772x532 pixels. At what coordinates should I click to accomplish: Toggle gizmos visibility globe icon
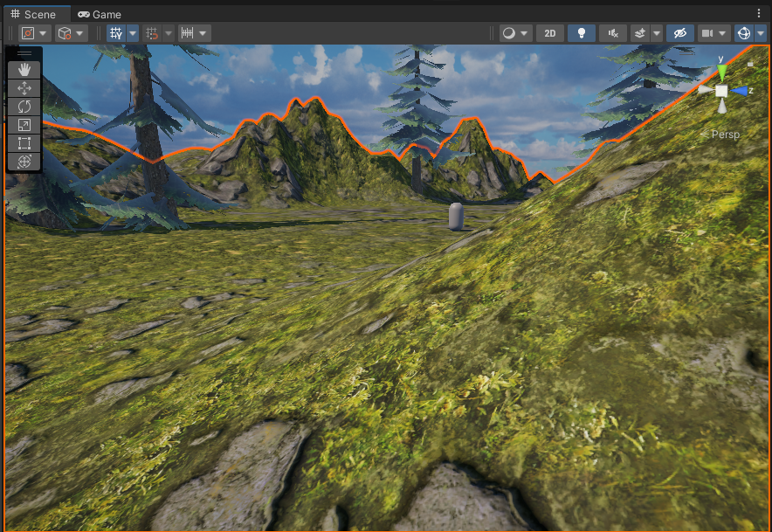click(744, 33)
